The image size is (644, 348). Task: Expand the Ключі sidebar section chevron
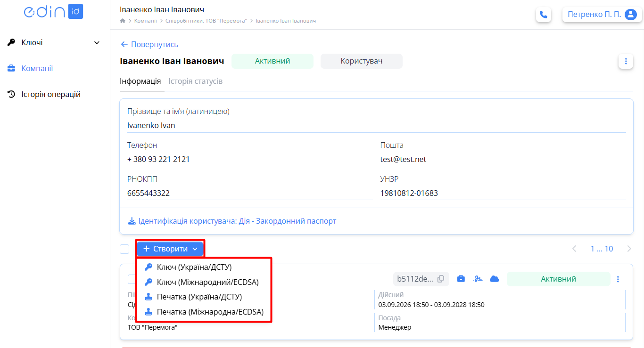pyautogui.click(x=97, y=43)
